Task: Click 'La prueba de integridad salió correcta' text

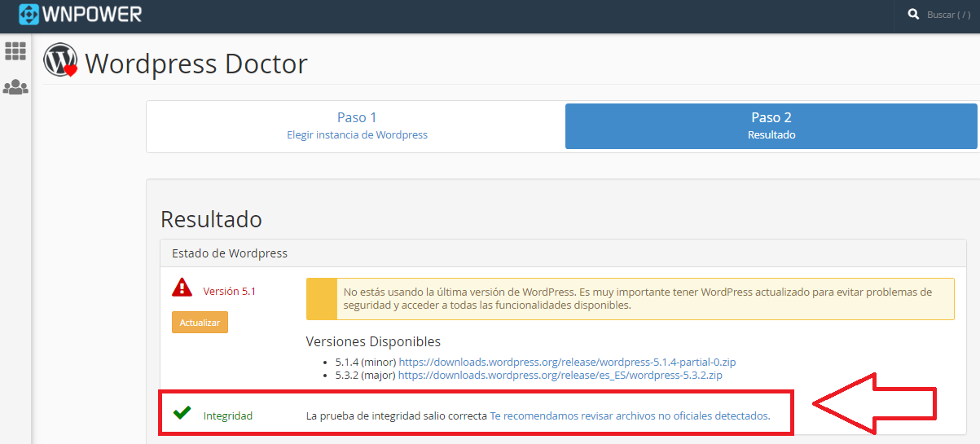Action: (397, 415)
